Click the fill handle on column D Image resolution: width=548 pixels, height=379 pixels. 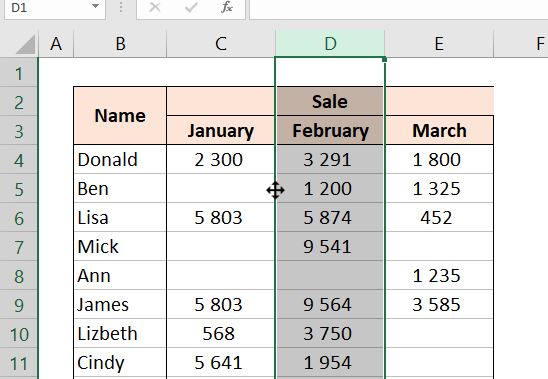point(384,59)
